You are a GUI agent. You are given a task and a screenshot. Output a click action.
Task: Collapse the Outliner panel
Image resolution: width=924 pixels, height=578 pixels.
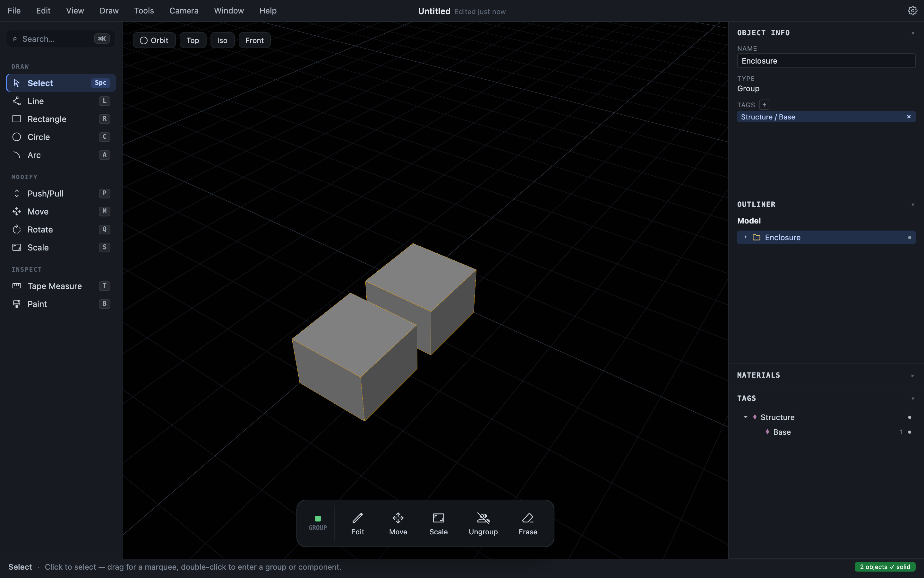point(912,205)
